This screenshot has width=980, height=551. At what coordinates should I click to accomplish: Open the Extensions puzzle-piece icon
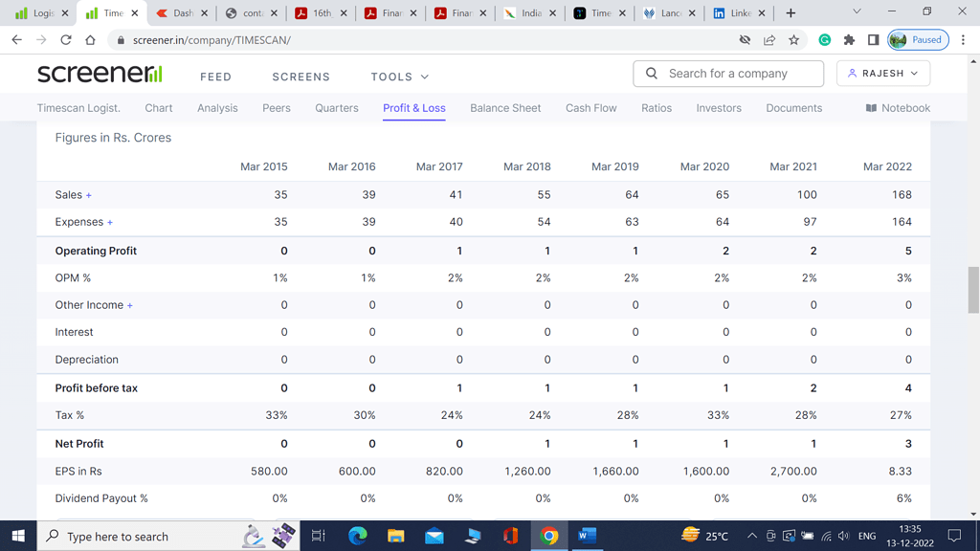849,40
